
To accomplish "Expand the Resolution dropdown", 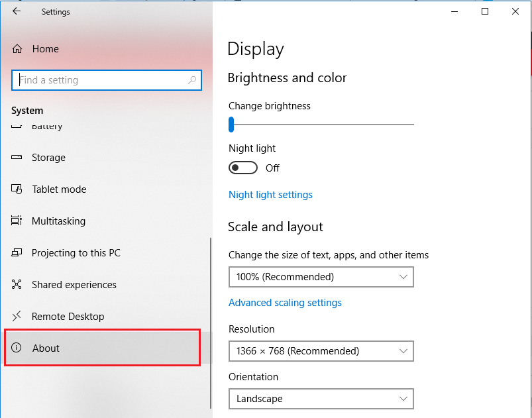I will 321,351.
